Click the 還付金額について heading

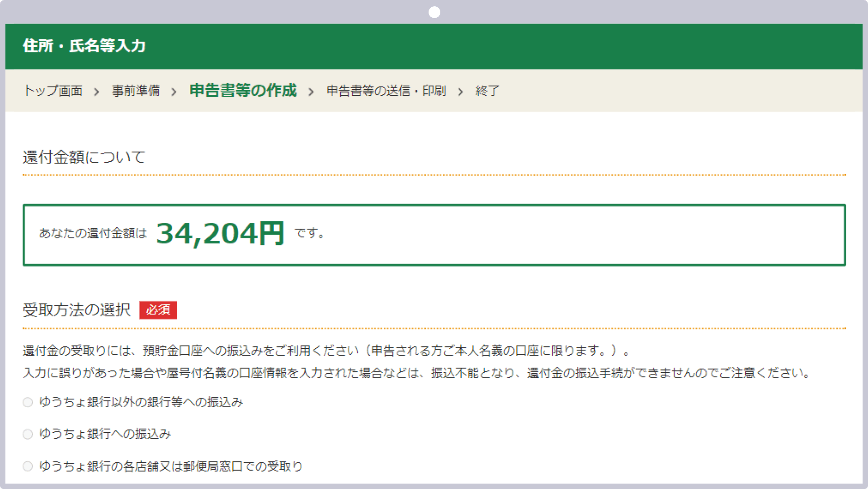tap(84, 157)
